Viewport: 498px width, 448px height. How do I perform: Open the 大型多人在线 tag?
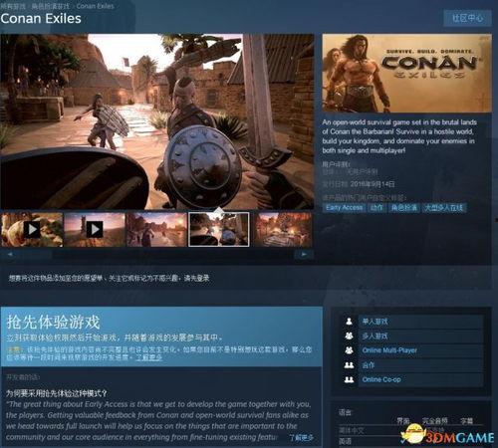pos(444,208)
